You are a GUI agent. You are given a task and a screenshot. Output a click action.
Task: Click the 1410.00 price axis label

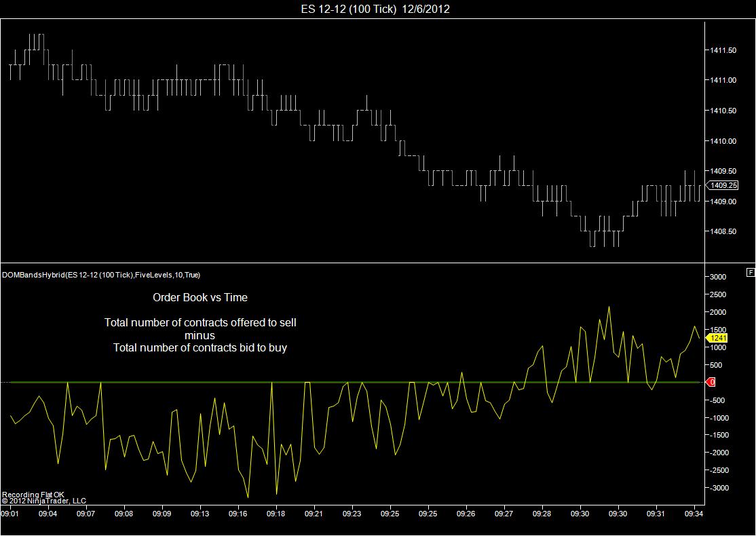[x=723, y=140]
